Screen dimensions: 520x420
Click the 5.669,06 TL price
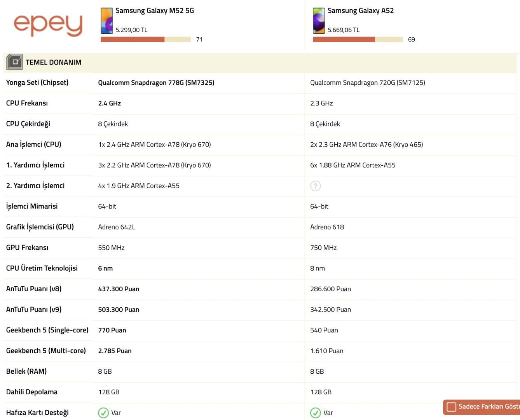coord(344,30)
